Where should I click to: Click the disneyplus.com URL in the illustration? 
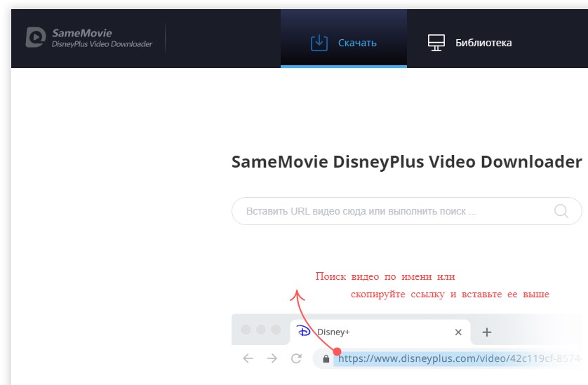coord(460,359)
